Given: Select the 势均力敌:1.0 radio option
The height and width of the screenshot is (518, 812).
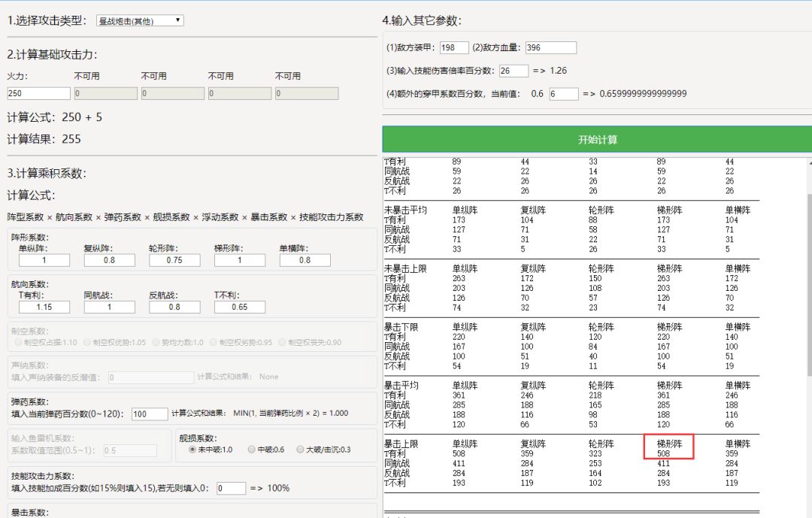Looking at the screenshot, I should (156, 342).
